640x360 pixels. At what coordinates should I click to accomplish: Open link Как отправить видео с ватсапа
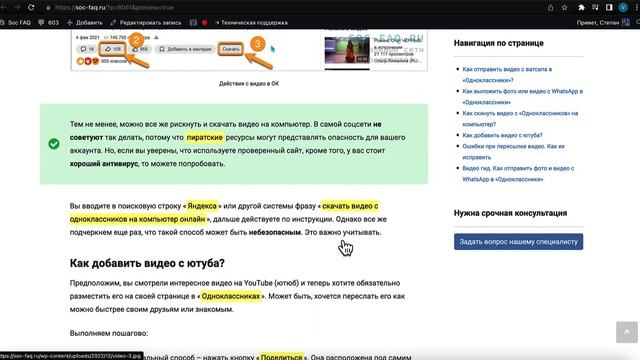tap(507, 75)
